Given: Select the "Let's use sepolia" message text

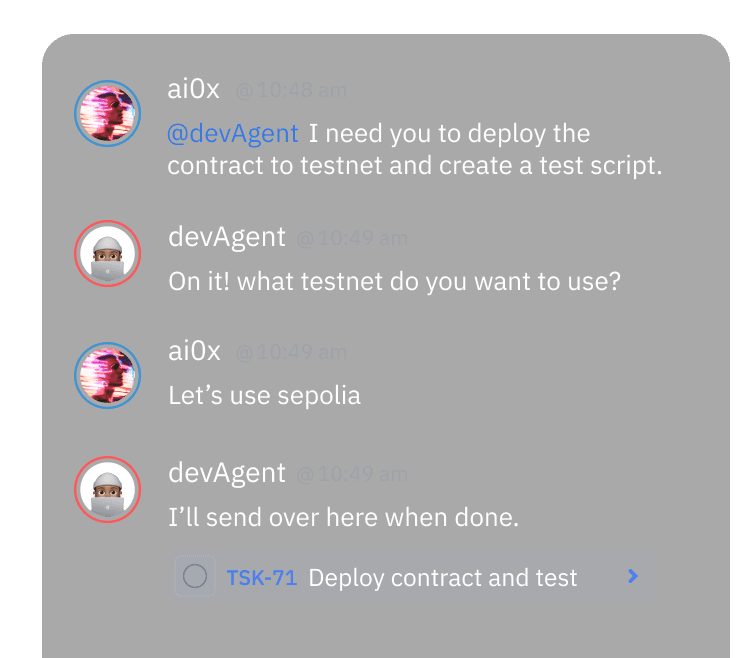Looking at the screenshot, I should [x=264, y=396].
